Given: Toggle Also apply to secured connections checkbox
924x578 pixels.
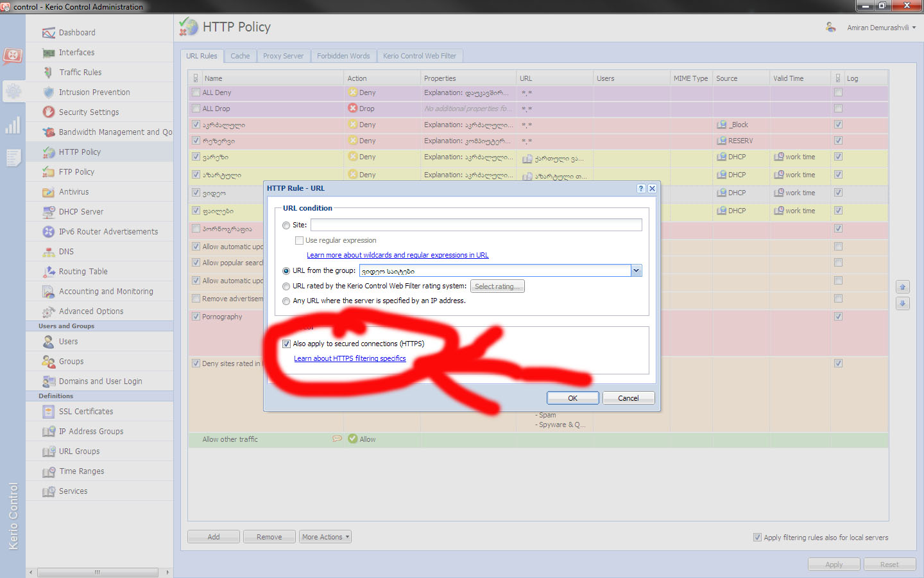Looking at the screenshot, I should [286, 344].
